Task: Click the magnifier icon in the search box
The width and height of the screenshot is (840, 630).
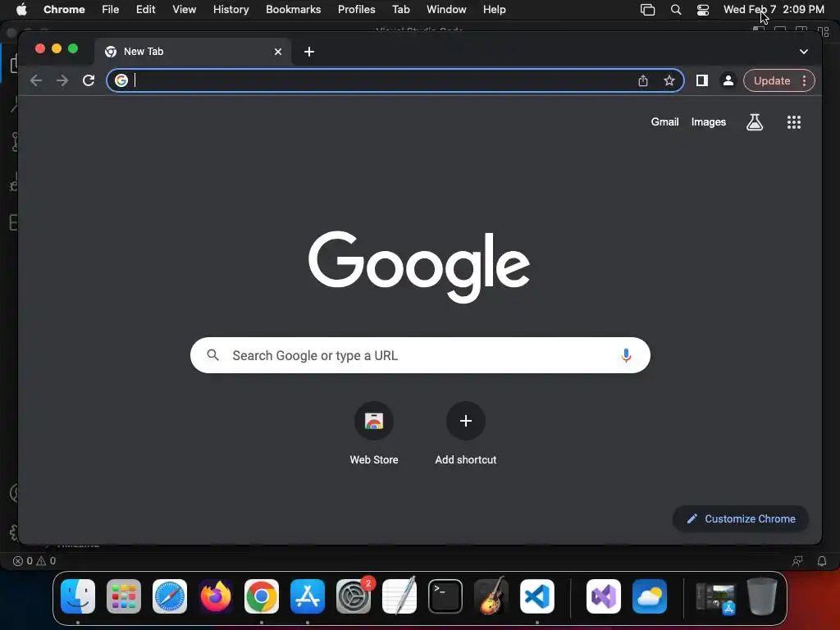Action: tap(212, 354)
